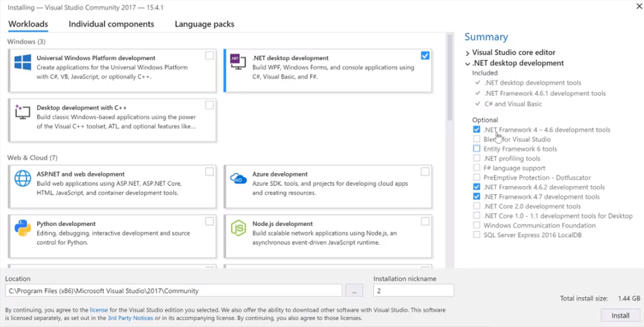Enable Windows Communication Foundation option
The width and height of the screenshot is (644, 327).
tap(476, 225)
